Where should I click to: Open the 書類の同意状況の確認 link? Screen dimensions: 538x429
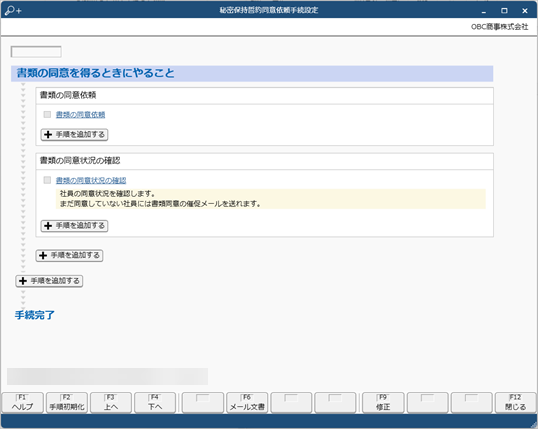pyautogui.click(x=91, y=181)
